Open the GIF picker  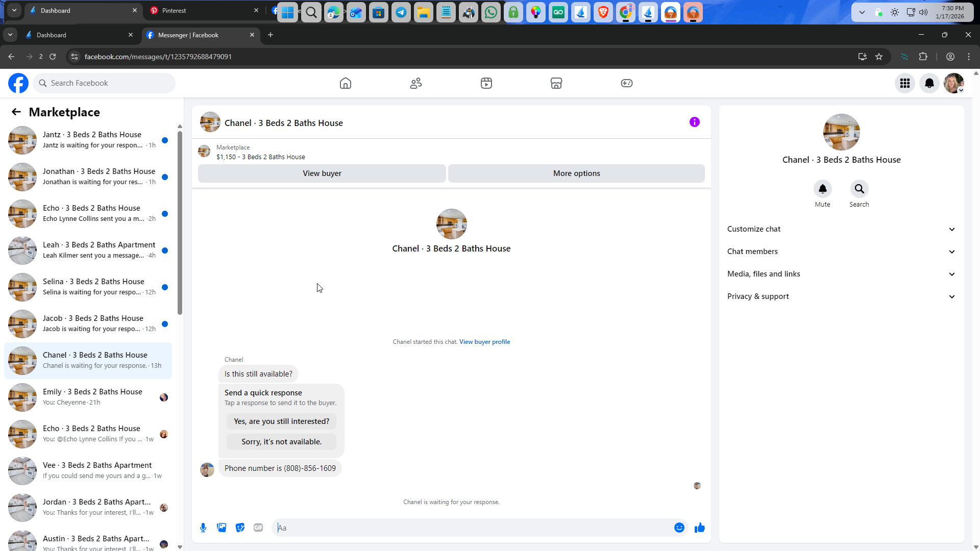[258, 528]
